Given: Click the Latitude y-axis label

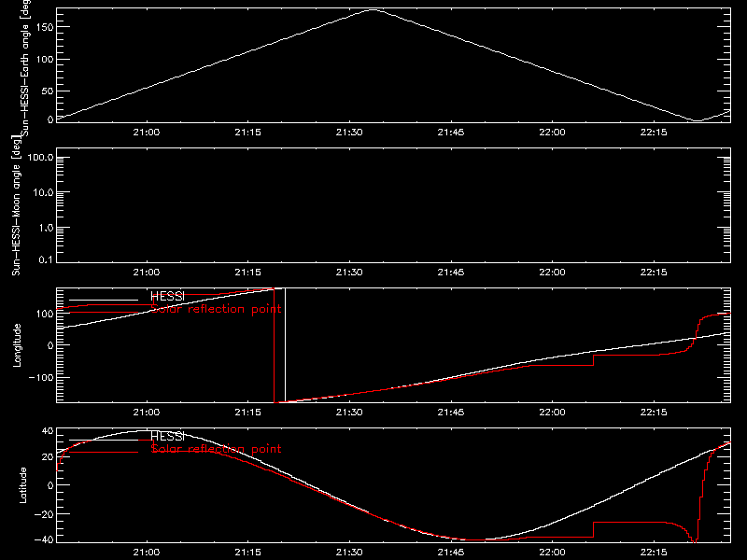Looking at the screenshot, I should click(22, 485).
